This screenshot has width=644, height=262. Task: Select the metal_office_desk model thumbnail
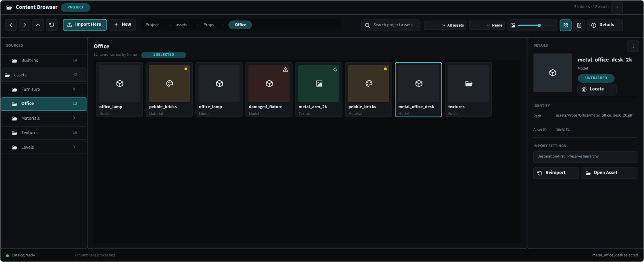[x=418, y=84]
